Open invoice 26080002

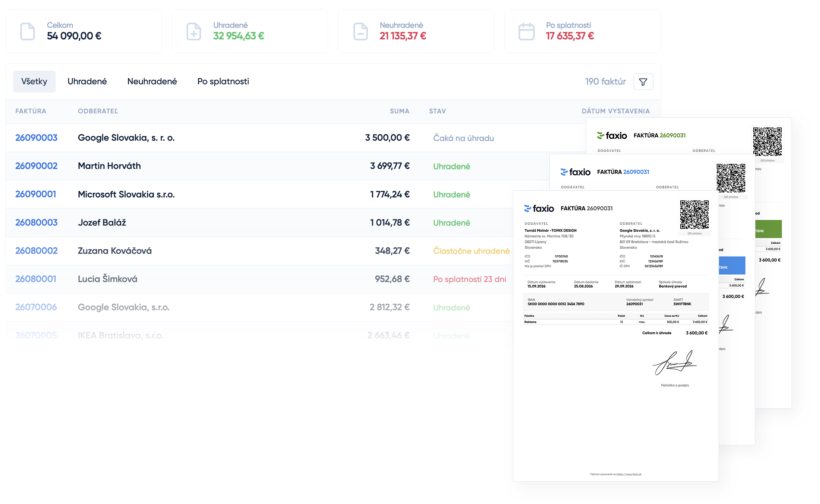36,251
